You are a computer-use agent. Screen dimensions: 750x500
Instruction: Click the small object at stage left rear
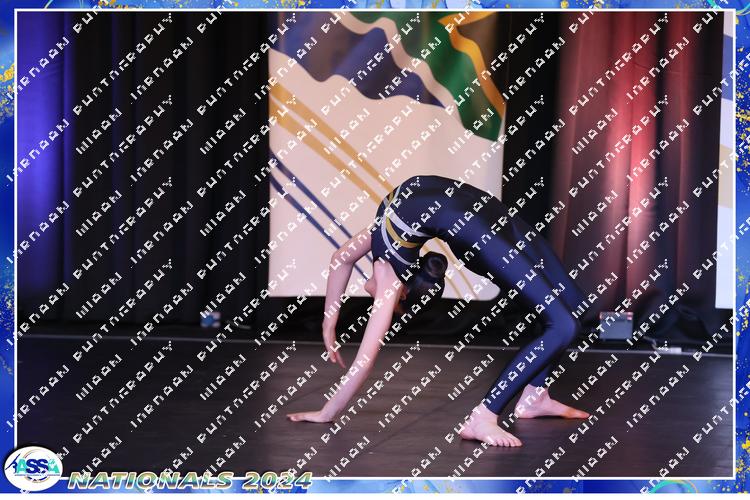[x=210, y=319]
